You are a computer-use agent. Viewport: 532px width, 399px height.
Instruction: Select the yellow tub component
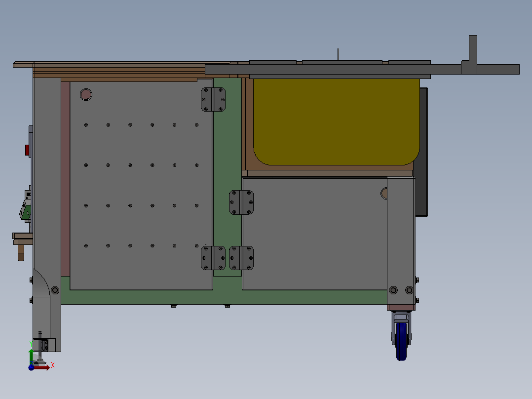[x=336, y=121]
